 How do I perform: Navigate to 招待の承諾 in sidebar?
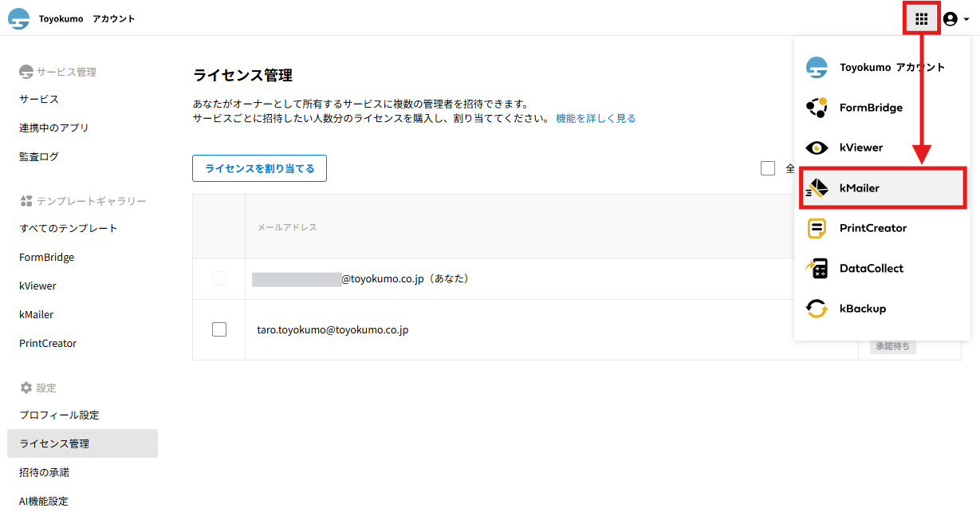pos(45,472)
